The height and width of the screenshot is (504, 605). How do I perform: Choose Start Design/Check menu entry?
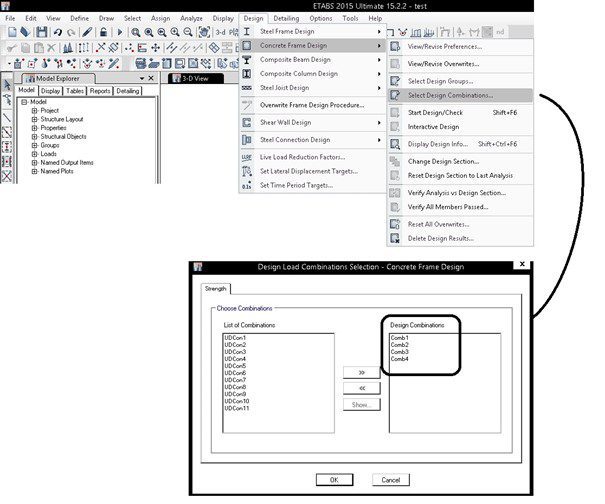(x=460, y=113)
